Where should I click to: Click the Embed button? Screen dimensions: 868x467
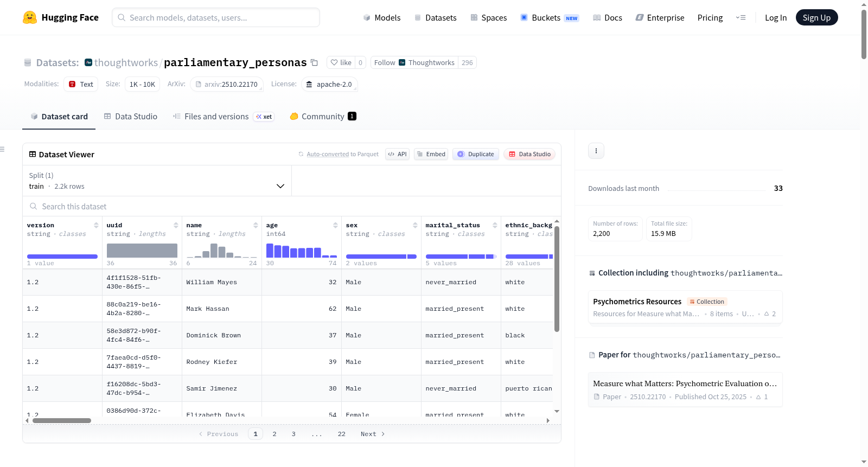(431, 154)
